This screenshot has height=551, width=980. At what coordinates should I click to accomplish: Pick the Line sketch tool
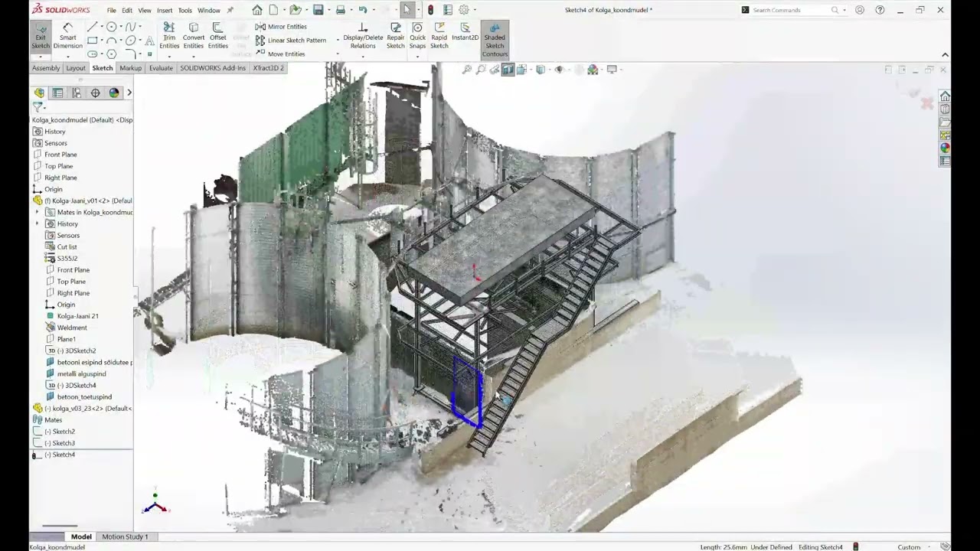click(x=92, y=27)
